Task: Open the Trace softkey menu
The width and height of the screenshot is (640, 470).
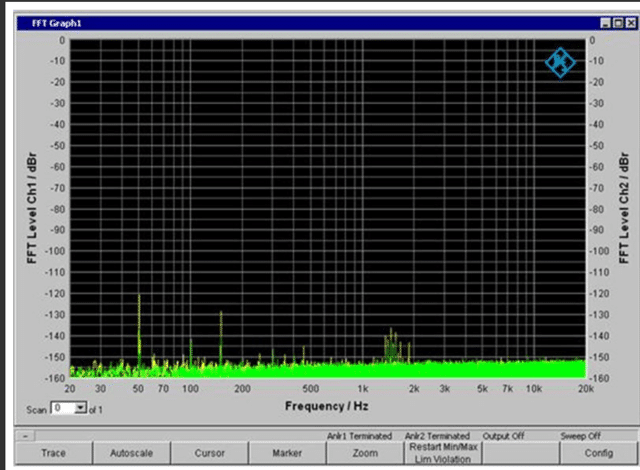Action: (x=53, y=453)
